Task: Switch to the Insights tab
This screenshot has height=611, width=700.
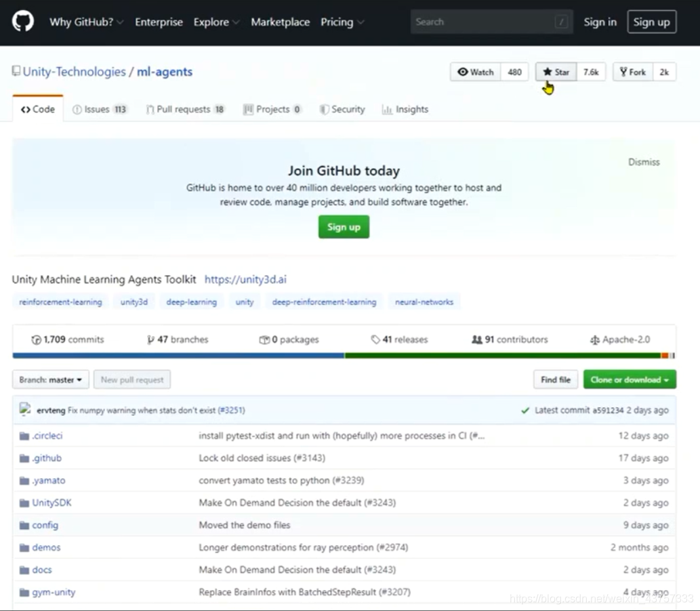Action: point(405,109)
